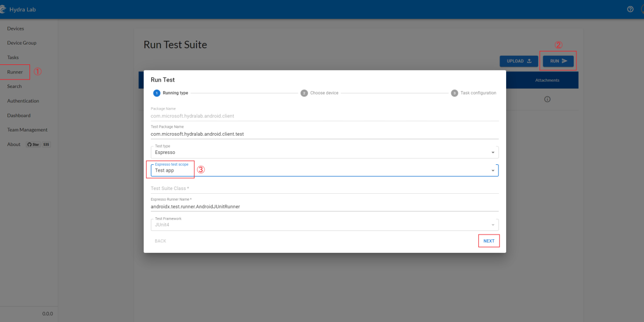Viewport: 644px width, 322px height.
Task: Open the Runner sidebar item
Action: [15, 72]
